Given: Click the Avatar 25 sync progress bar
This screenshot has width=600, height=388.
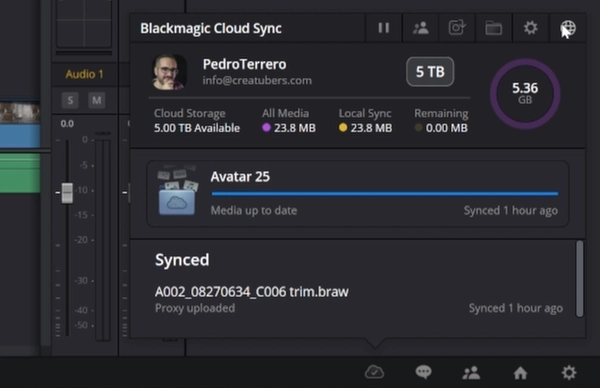Looking at the screenshot, I should click(385, 194).
